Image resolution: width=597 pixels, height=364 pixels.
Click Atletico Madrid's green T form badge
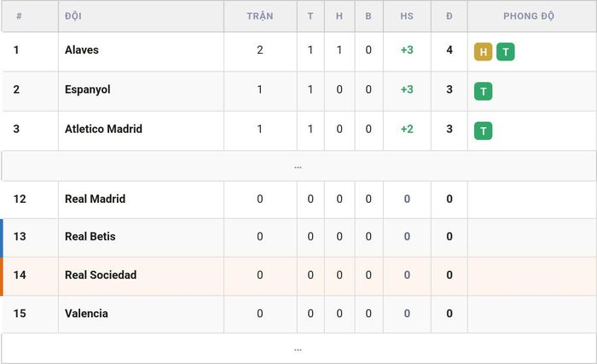(x=484, y=131)
